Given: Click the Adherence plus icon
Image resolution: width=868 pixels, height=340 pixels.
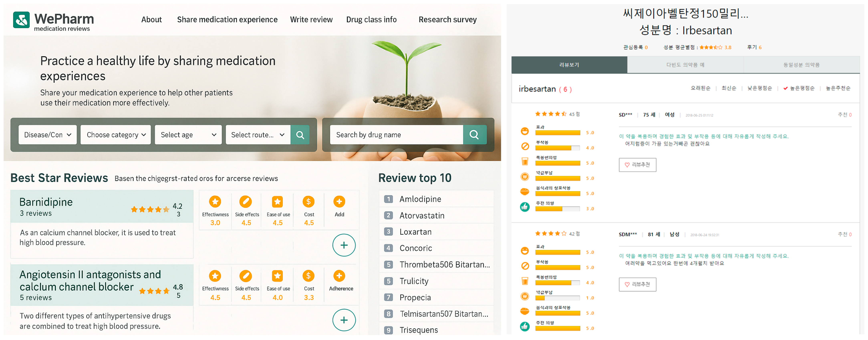Looking at the screenshot, I should click(339, 276).
